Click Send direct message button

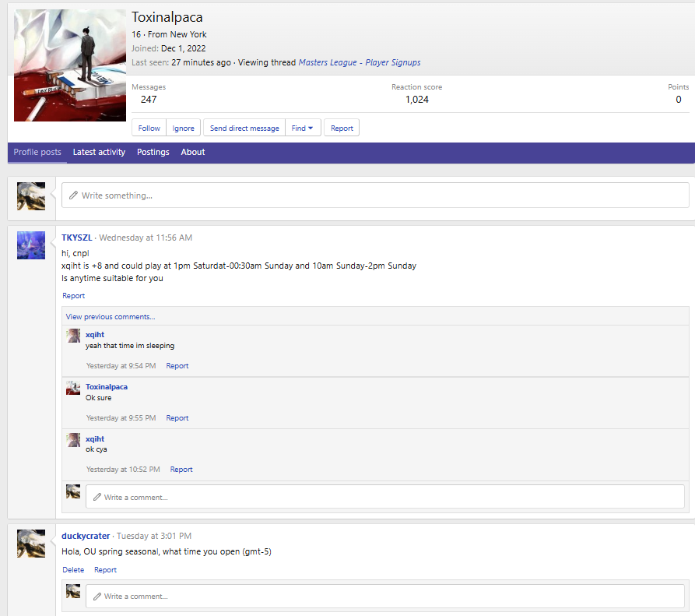(x=244, y=128)
